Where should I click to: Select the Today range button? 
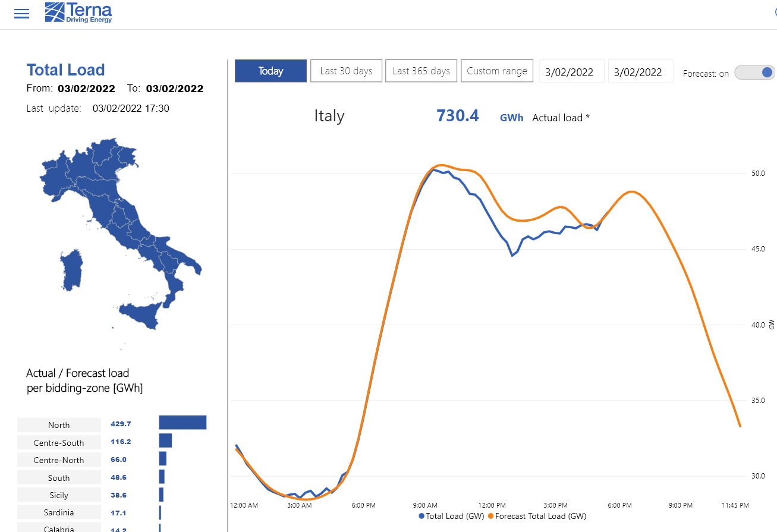pyautogui.click(x=271, y=71)
